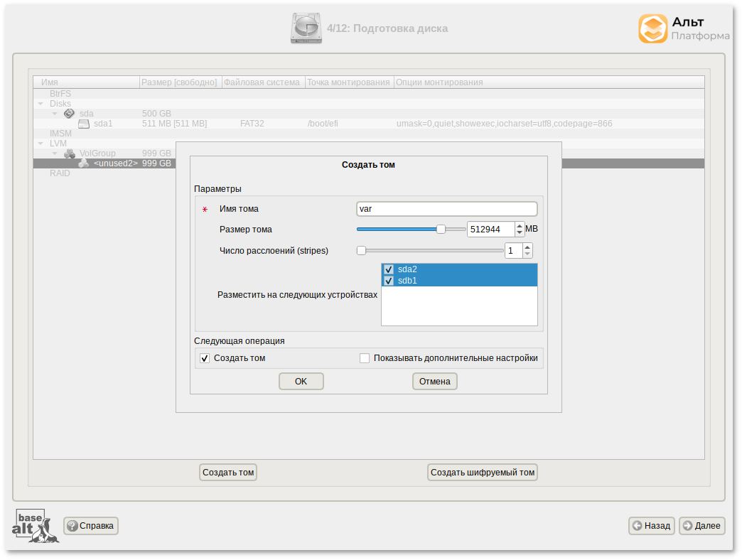Click the disk preparation header icon

point(306,28)
